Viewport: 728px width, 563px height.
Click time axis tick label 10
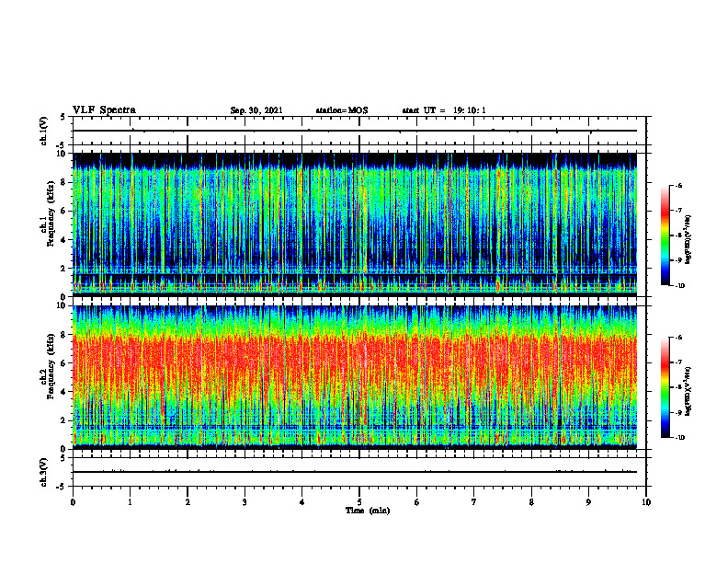(646, 502)
